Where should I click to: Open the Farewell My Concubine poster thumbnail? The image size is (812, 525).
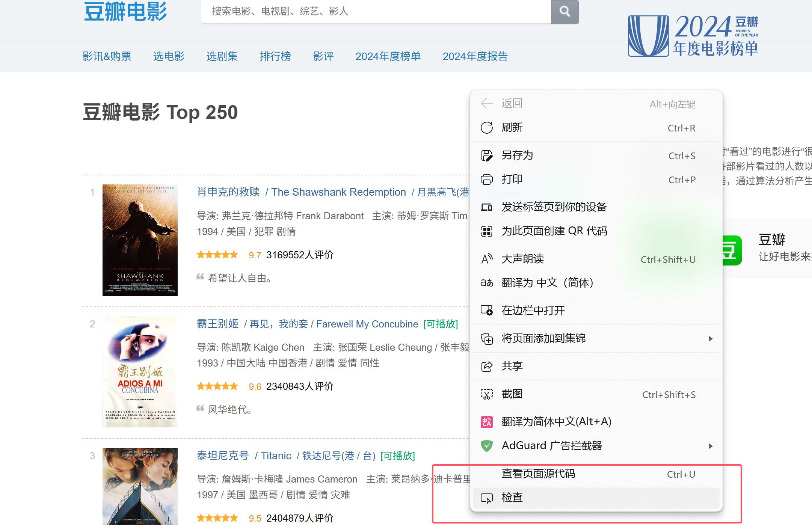coord(140,372)
